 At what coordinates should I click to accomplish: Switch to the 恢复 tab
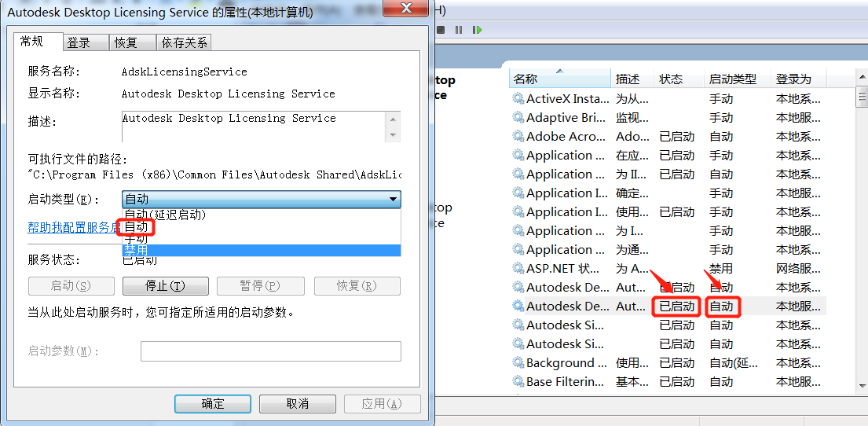click(132, 42)
